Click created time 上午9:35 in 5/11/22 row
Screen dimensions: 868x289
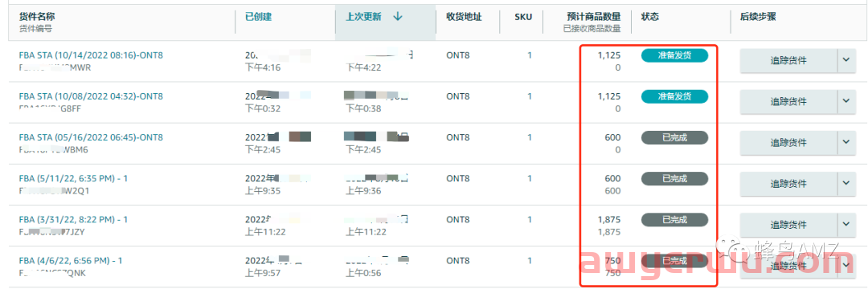pos(263,190)
